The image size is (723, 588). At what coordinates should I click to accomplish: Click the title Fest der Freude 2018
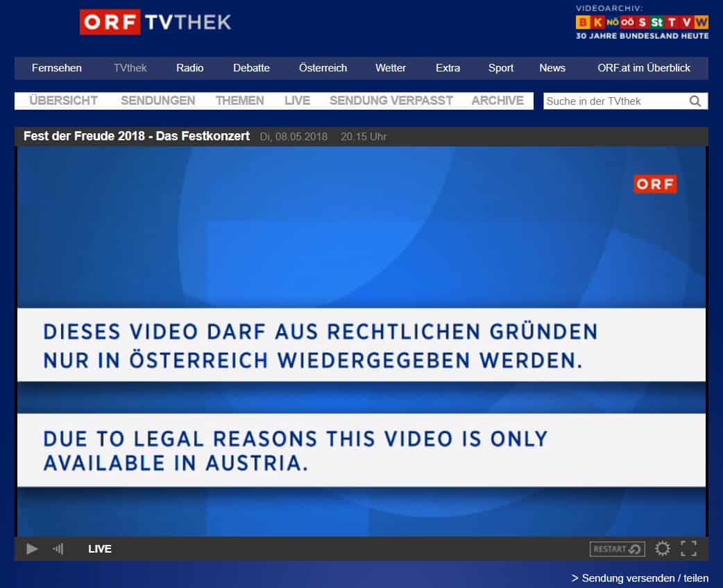tap(137, 136)
